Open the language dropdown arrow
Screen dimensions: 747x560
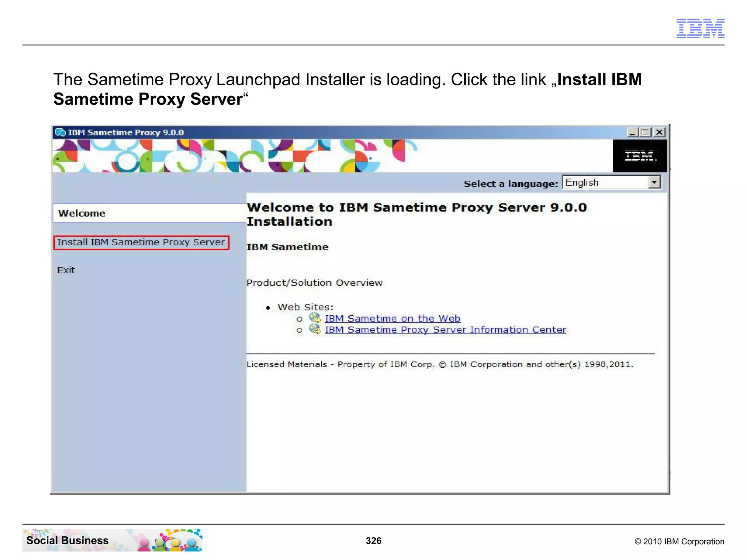coord(655,182)
